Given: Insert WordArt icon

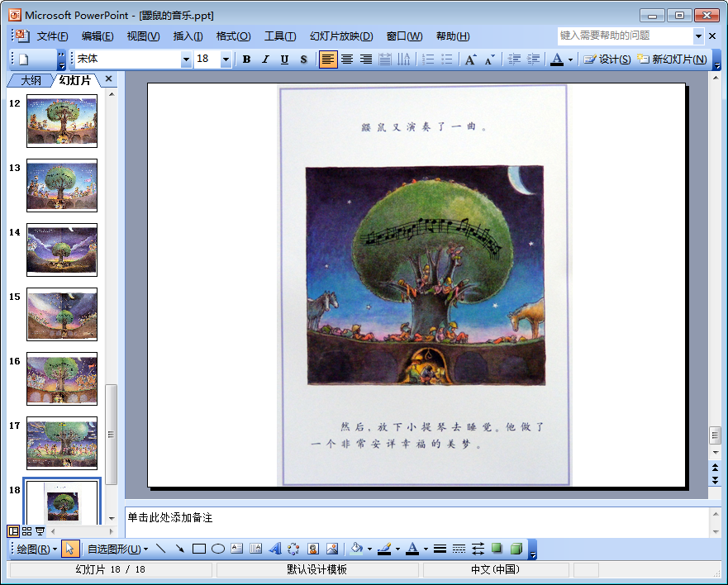Looking at the screenshot, I should pyautogui.click(x=275, y=549).
